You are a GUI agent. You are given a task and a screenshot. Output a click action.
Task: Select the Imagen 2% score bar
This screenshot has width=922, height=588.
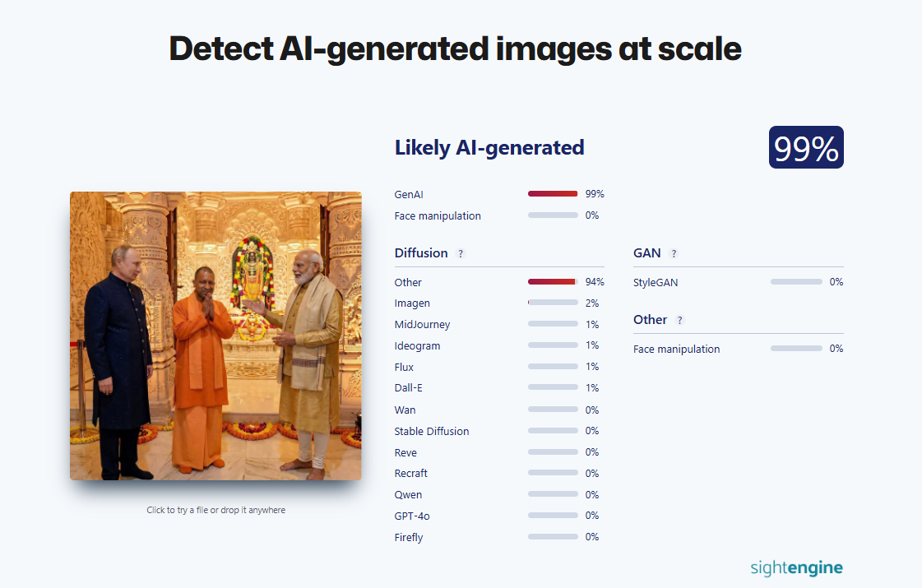click(x=553, y=303)
